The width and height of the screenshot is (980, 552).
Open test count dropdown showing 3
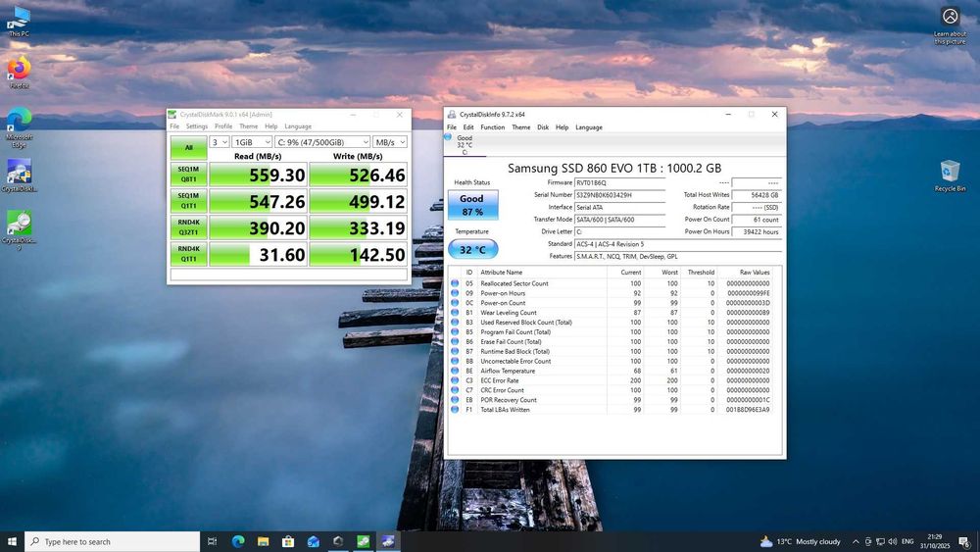220,142
